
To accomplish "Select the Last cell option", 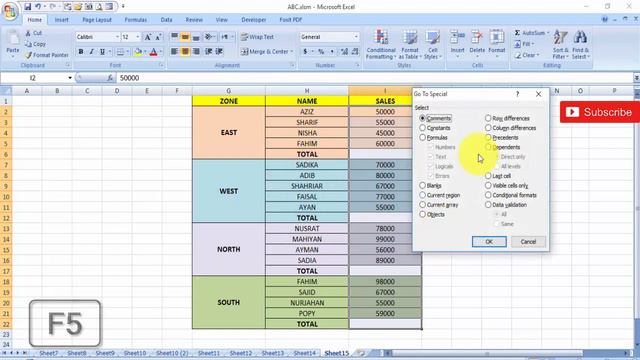I will point(488,176).
